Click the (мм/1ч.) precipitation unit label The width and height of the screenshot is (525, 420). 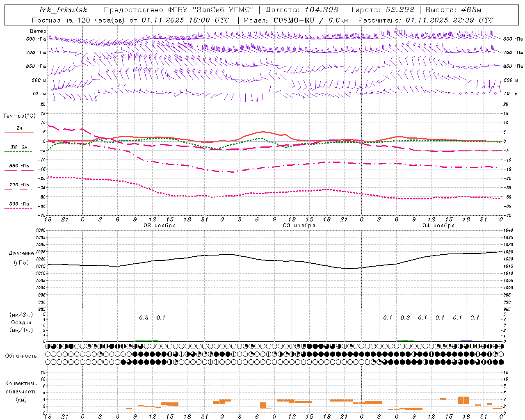click(21, 330)
